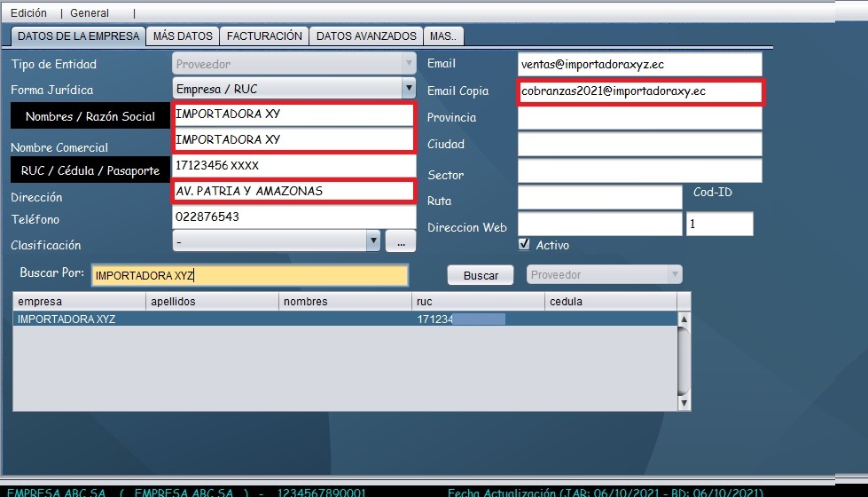Image resolution: width=868 pixels, height=497 pixels.
Task: Expand the Forma Jurídica dropdown
Action: coord(408,89)
